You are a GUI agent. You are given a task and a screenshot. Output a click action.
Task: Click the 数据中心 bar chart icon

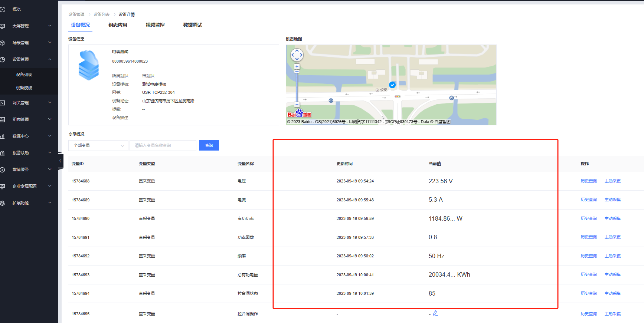pyautogui.click(x=3, y=136)
